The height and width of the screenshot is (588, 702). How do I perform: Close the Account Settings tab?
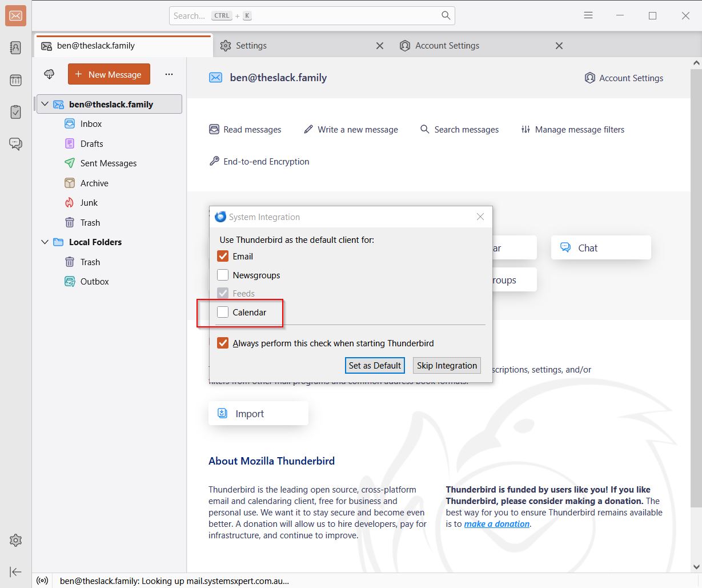[559, 46]
